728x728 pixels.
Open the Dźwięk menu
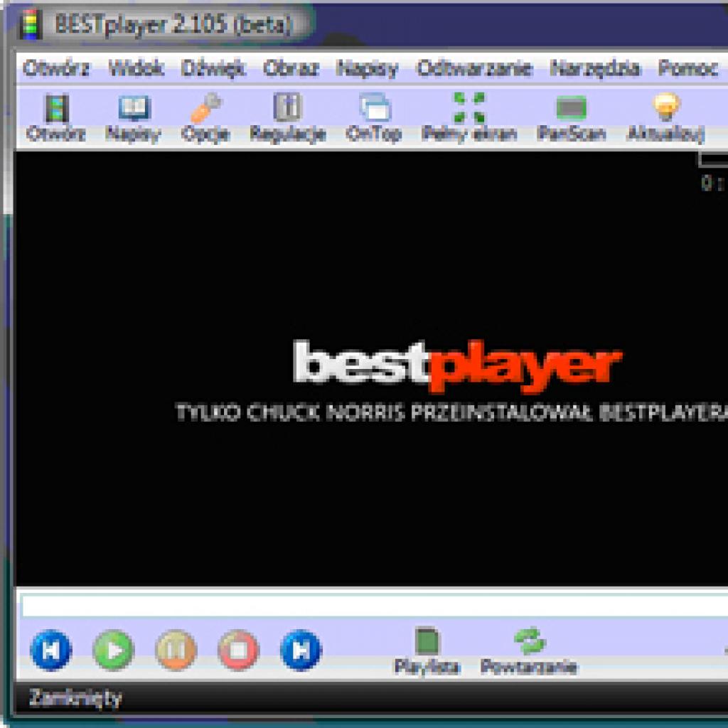pos(213,68)
